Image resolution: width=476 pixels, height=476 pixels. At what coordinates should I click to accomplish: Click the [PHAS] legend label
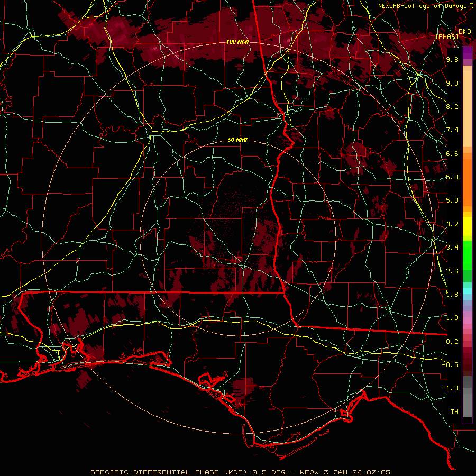[x=447, y=36]
